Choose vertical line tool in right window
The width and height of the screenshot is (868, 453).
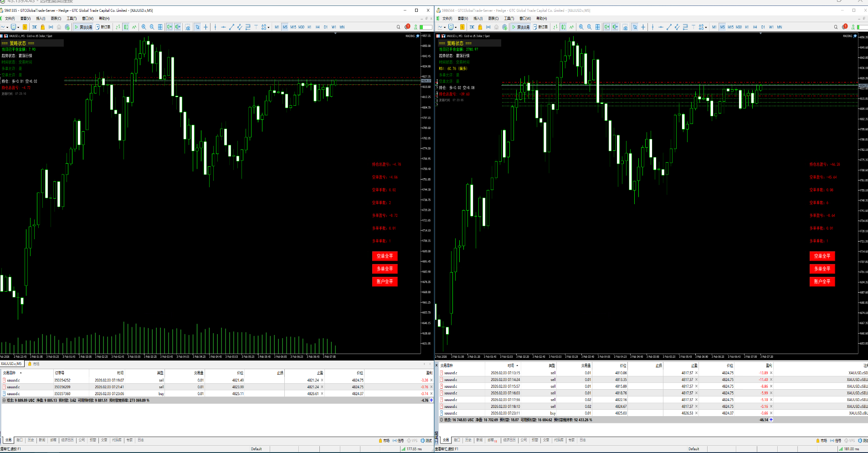[652, 27]
